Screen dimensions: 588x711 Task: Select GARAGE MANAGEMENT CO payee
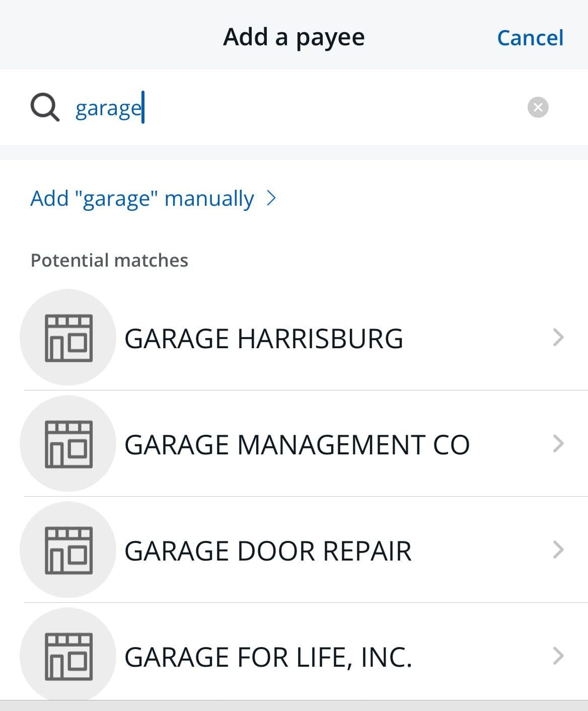[297, 445]
